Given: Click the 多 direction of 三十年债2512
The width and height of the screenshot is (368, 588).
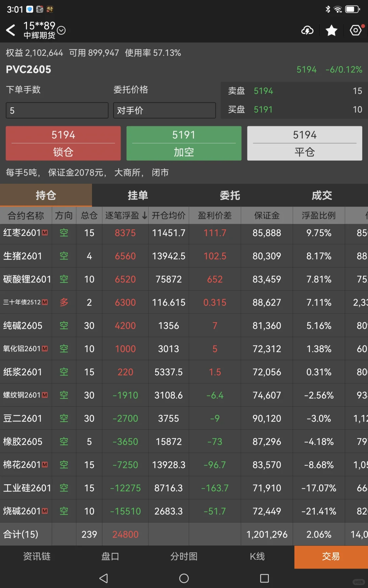Looking at the screenshot, I should (64, 302).
